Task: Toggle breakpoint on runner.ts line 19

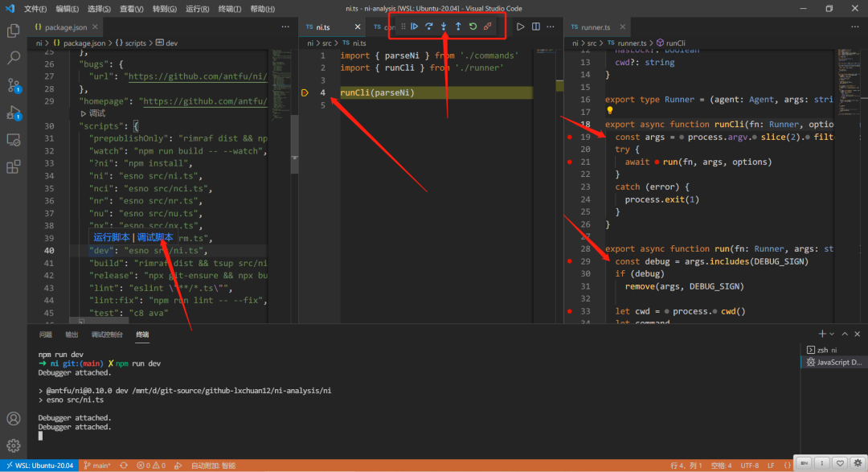Action: click(570, 137)
